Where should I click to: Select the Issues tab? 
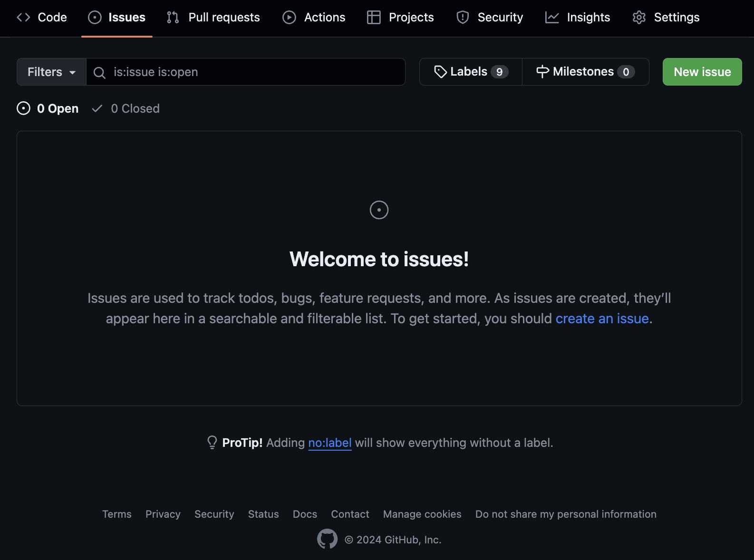point(117,18)
